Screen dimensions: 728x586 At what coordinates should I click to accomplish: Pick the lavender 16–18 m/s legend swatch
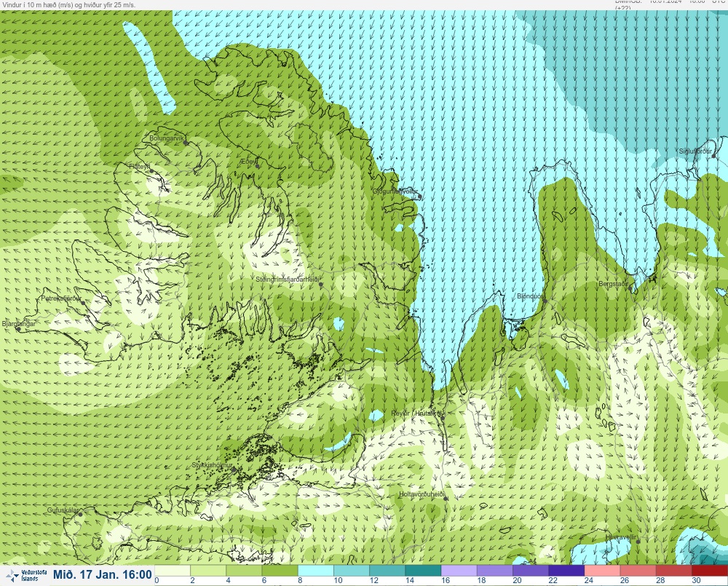coord(459,570)
